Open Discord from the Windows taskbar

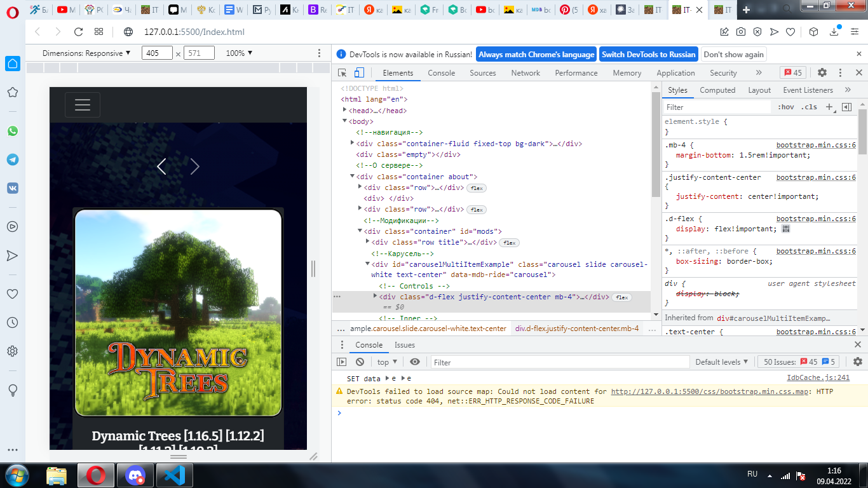[x=135, y=475]
